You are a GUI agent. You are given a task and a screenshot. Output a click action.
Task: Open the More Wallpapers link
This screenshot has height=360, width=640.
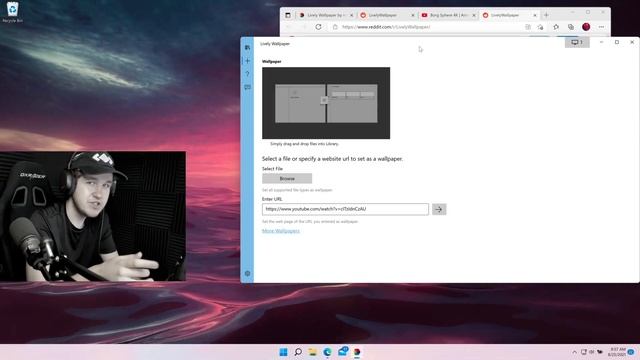[281, 231]
